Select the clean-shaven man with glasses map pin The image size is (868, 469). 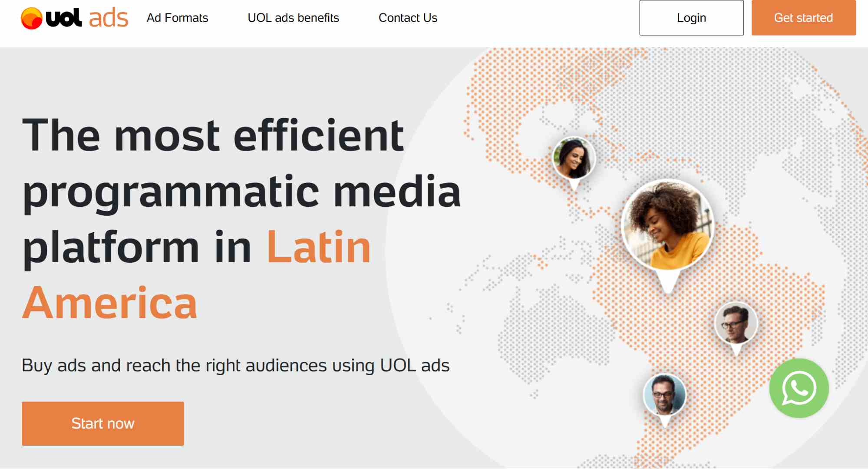click(736, 324)
